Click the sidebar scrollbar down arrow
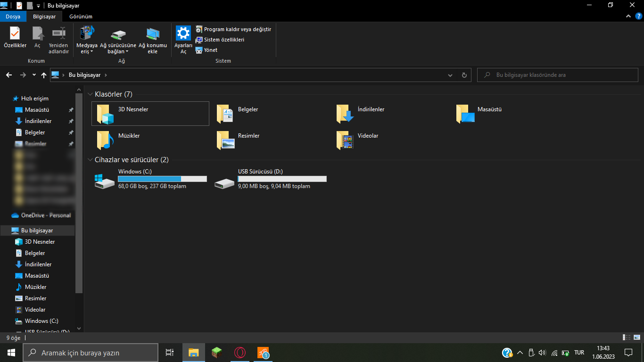Image resolution: width=644 pixels, height=362 pixels. coord(79,329)
